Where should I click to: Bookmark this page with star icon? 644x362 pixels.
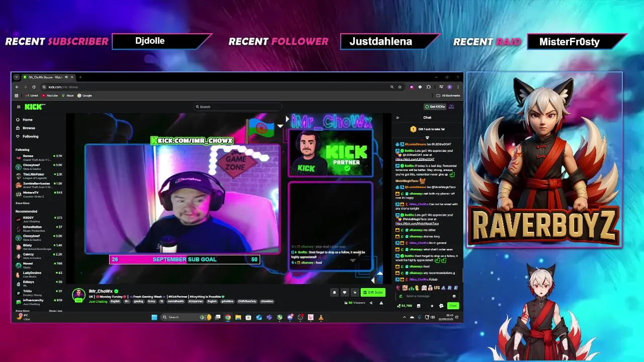400,87
